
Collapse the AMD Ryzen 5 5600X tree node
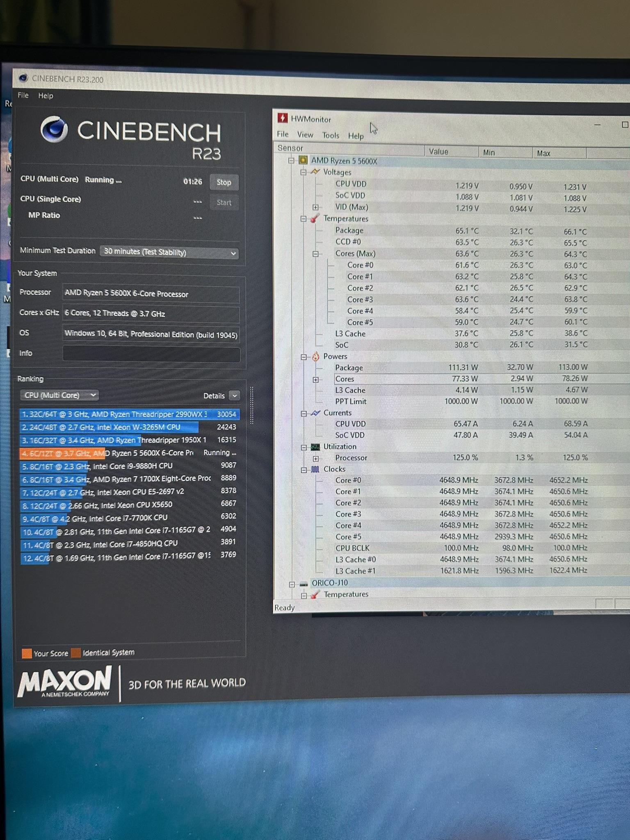[x=291, y=160]
